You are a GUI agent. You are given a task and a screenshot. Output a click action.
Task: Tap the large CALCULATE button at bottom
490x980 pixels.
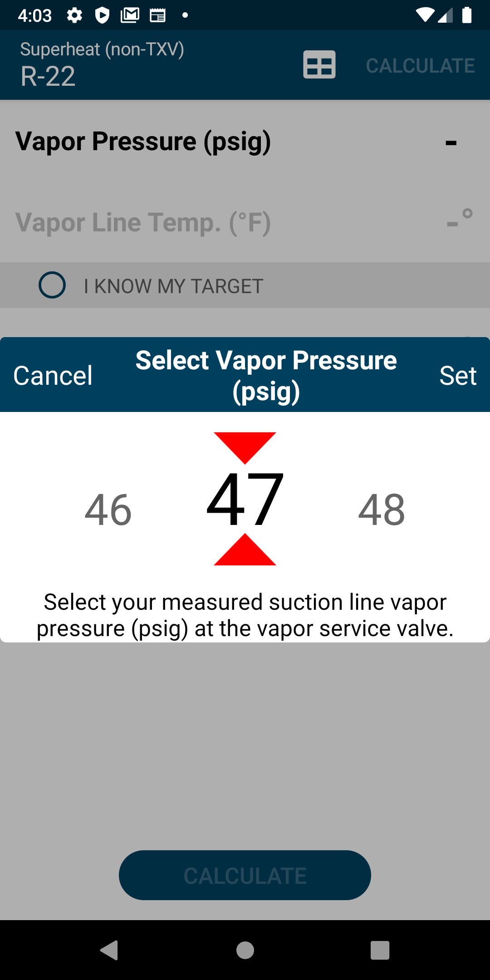(x=245, y=875)
